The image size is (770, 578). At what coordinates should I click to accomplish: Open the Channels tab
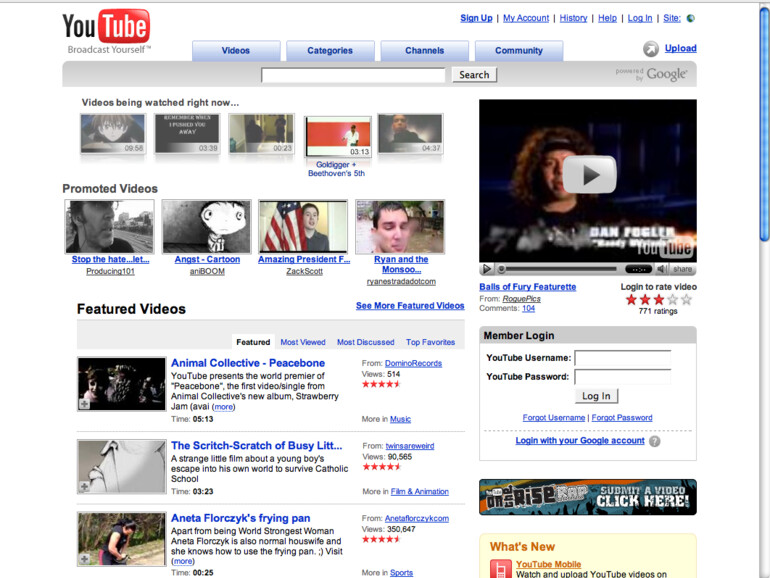pyautogui.click(x=424, y=51)
